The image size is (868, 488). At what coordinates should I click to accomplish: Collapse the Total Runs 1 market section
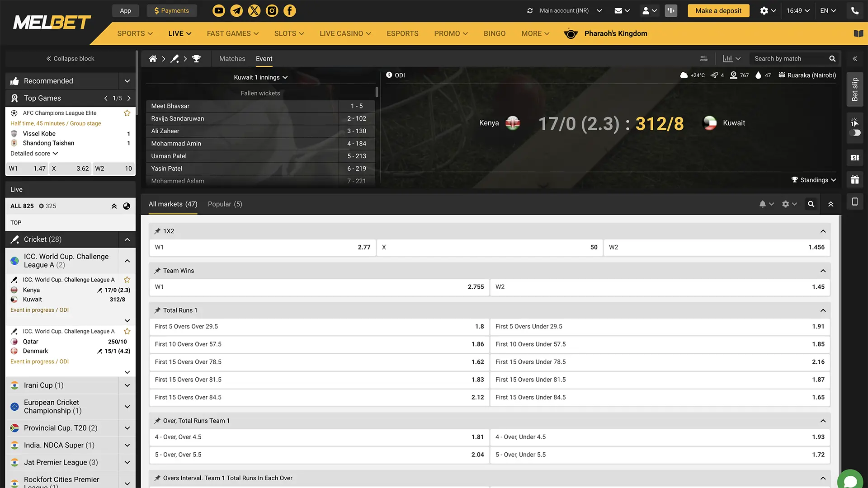point(823,310)
